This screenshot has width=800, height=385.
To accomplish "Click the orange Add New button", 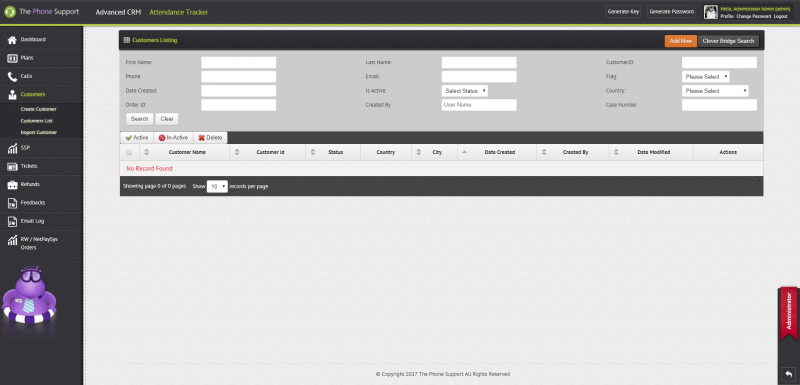I will pyautogui.click(x=681, y=41).
